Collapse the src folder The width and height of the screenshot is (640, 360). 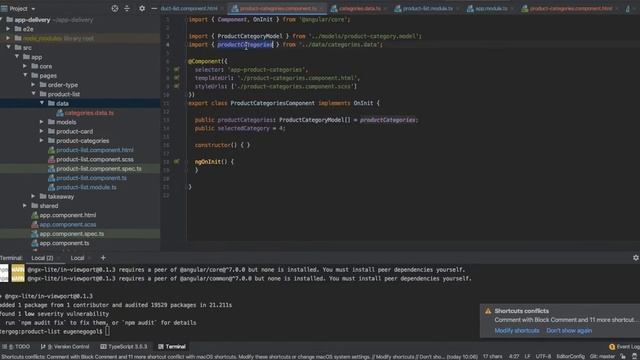(x=8, y=47)
